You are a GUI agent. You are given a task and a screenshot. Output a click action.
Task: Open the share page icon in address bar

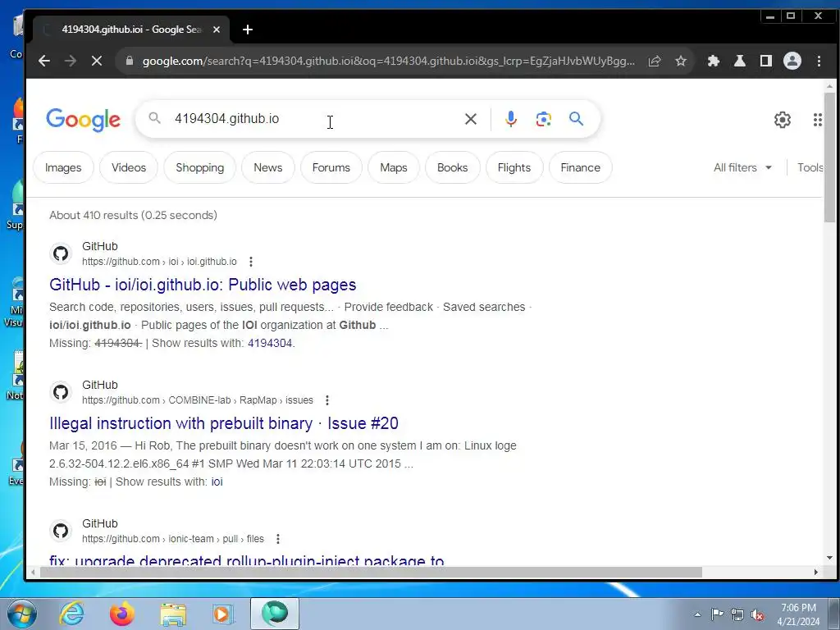tap(654, 61)
